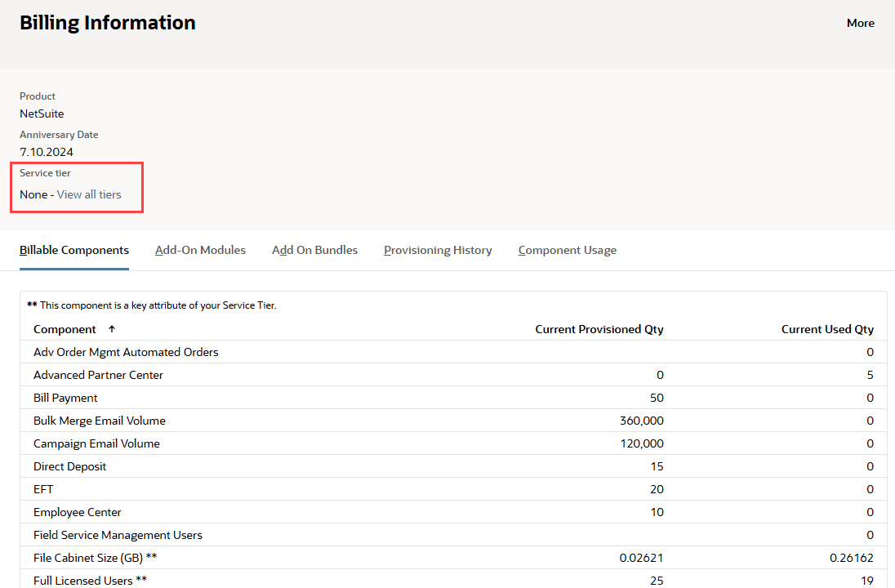Select the Advanced Partner Center row
The width and height of the screenshot is (895, 588).
(453, 375)
